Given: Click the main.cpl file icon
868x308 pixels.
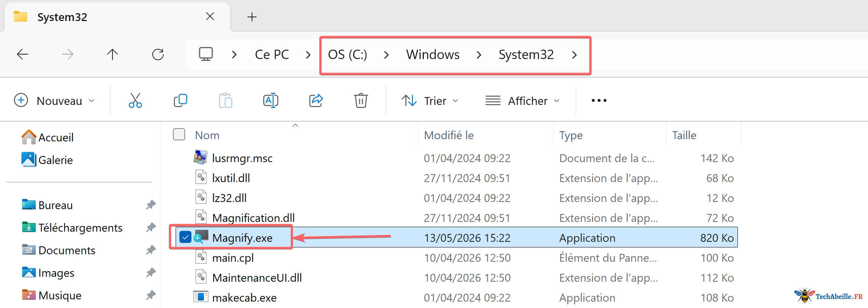Looking at the screenshot, I should click(201, 257).
